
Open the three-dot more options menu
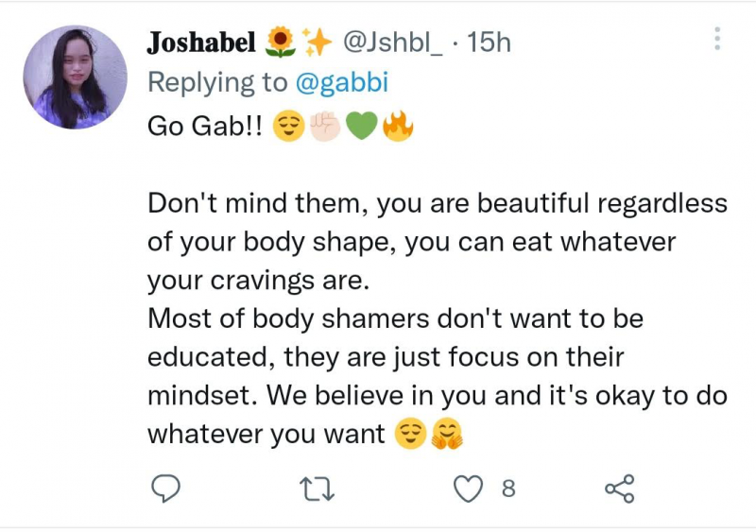point(717,39)
